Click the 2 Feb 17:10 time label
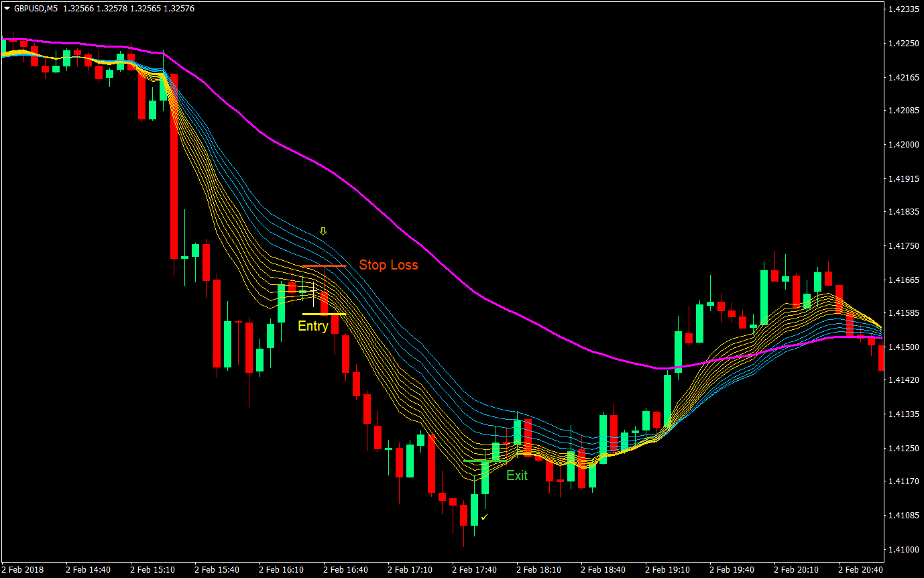The width and height of the screenshot is (924, 578). pos(410,570)
